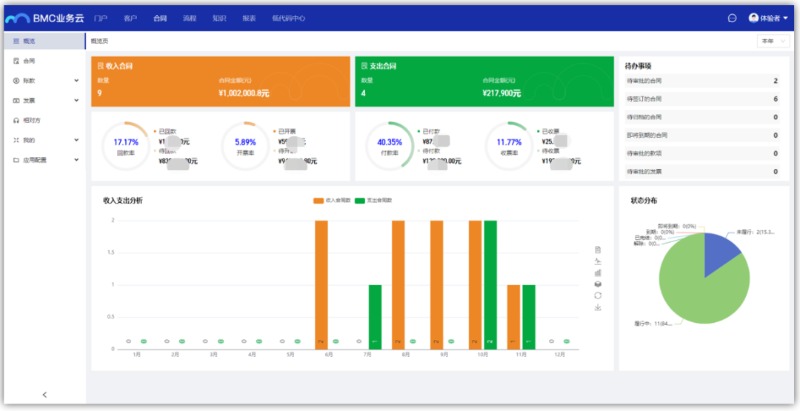The width and height of the screenshot is (800, 411).
Task: Open 待签订的合同 todo item
Action: click(x=700, y=99)
